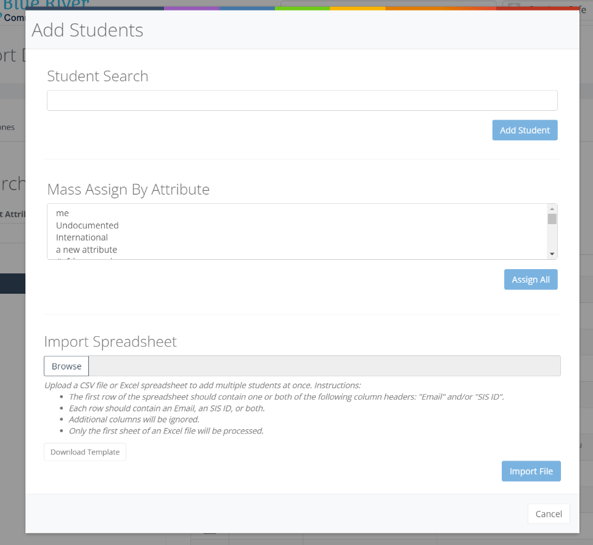Click the Mass Assign By Attribute heading
The width and height of the screenshot is (593, 545).
point(128,189)
